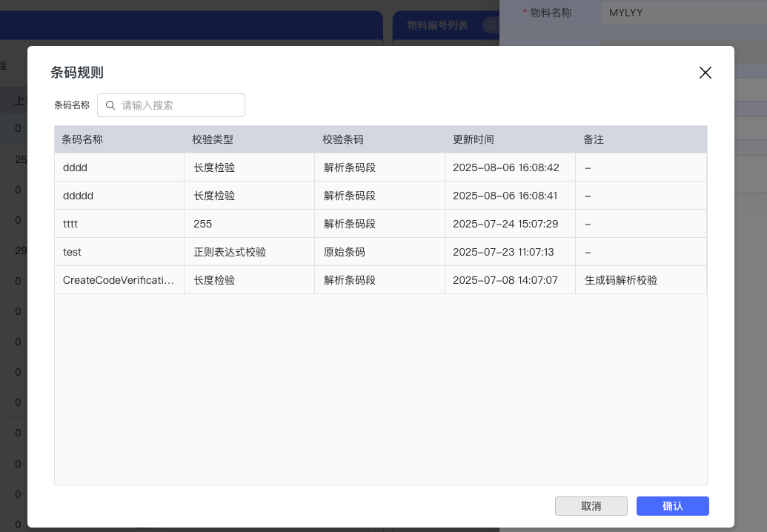Screen dimensions: 767x532
Task: Click the 条码名称 column header
Action: [x=82, y=139]
